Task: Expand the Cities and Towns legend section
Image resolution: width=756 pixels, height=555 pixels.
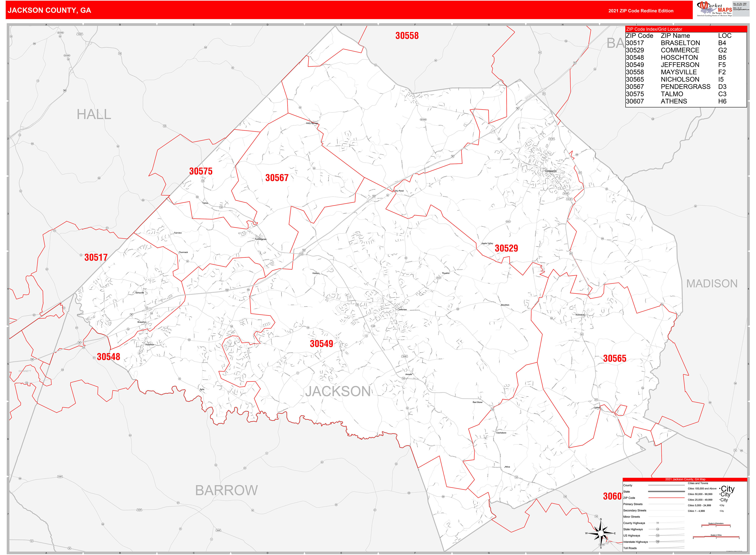Action: [x=698, y=483]
